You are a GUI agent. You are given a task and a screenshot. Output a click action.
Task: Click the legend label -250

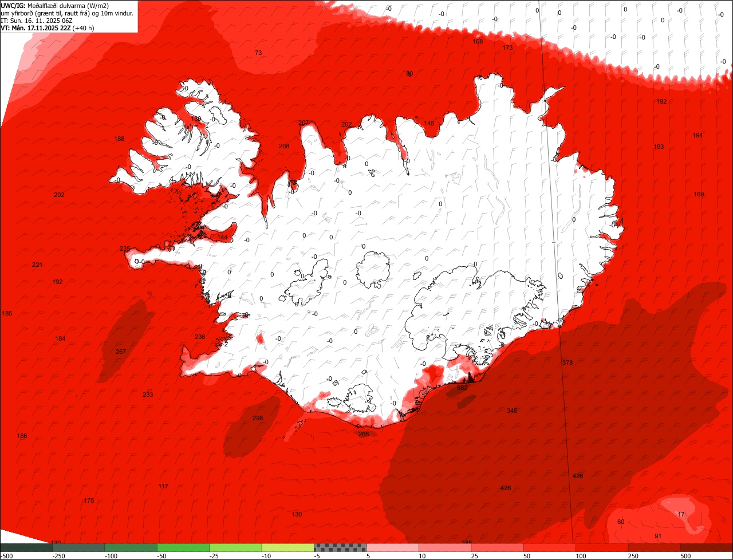pyautogui.click(x=58, y=556)
